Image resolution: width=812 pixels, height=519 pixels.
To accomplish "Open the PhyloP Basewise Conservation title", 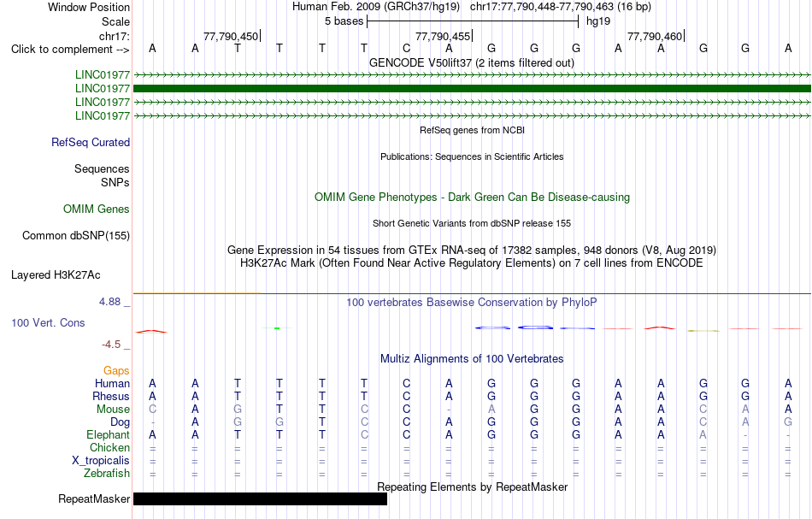I will coord(471,303).
